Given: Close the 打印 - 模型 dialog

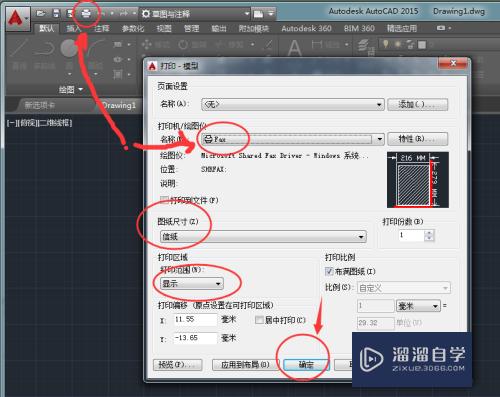Looking at the screenshot, I should 453,63.
